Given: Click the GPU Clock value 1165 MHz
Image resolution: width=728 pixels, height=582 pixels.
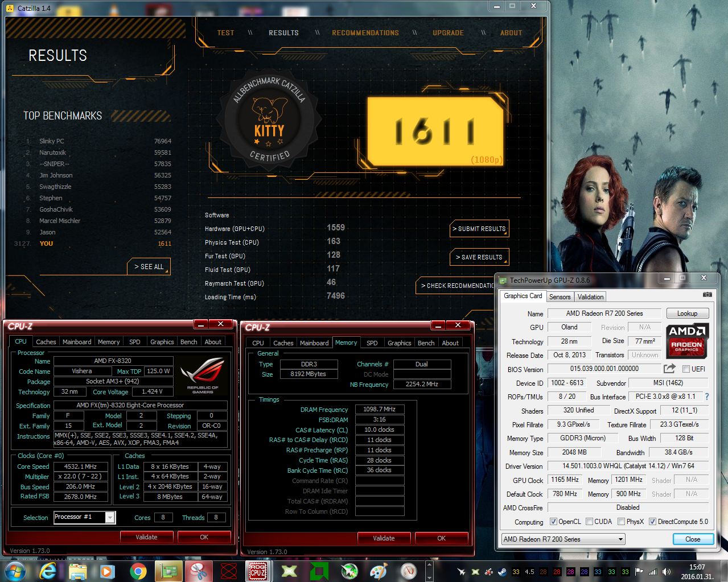Looking at the screenshot, I should tap(565, 480).
